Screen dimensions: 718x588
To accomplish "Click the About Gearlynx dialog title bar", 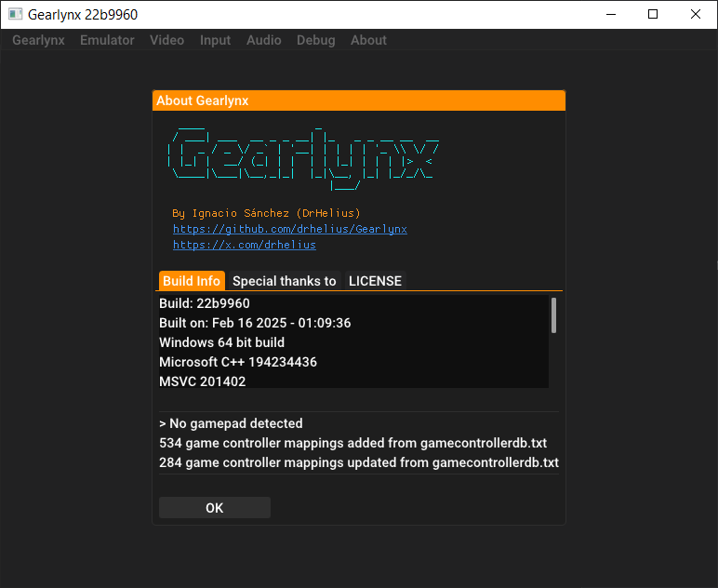I will pyautogui.click(x=359, y=100).
